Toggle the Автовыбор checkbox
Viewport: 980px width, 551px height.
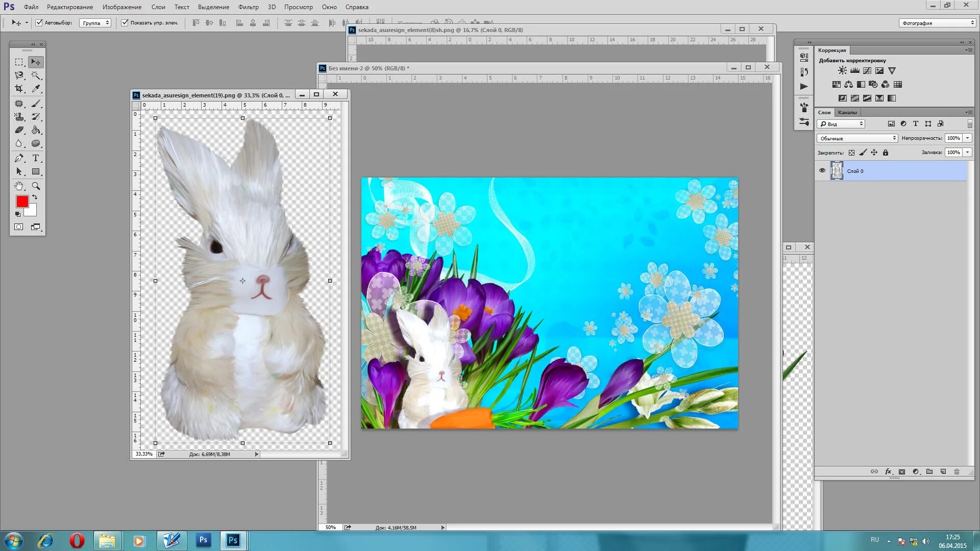pos(39,23)
